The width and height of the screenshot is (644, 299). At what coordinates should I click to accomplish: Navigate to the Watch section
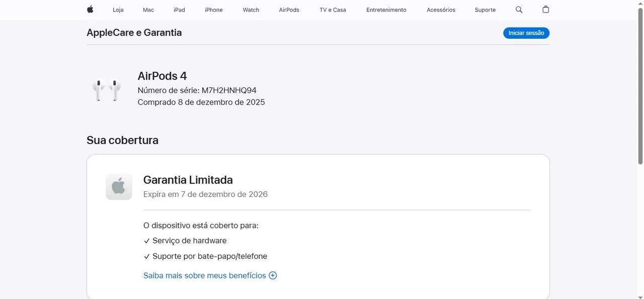click(251, 10)
